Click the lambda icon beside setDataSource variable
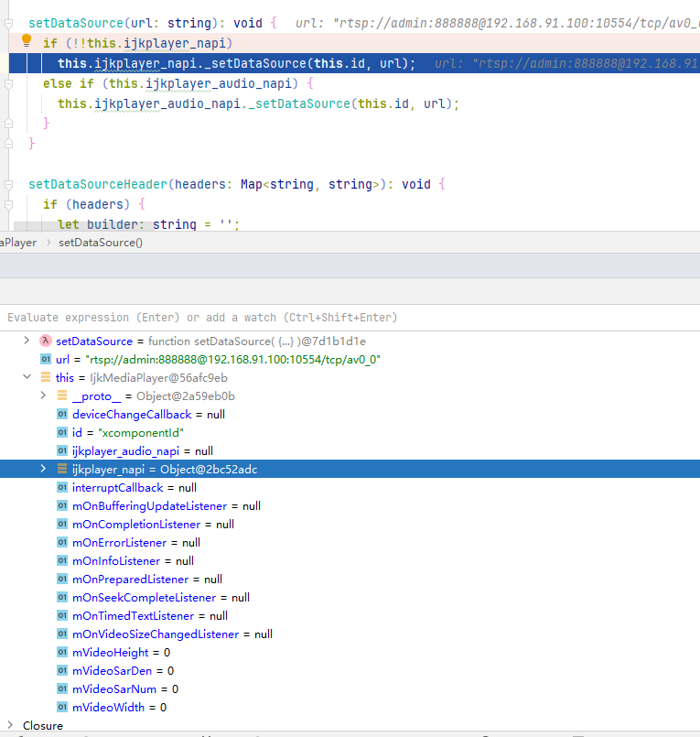The height and width of the screenshot is (737, 700). (45, 341)
